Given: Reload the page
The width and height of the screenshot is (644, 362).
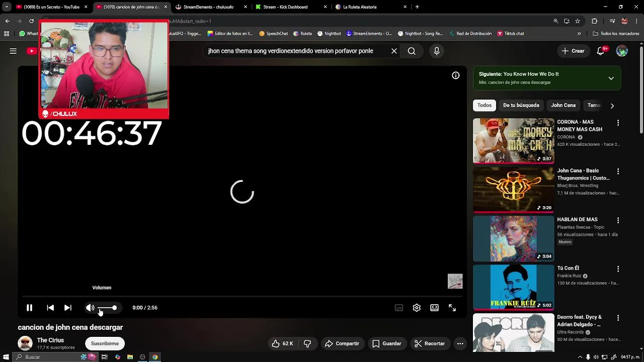Looking at the screenshot, I should coord(31,21).
